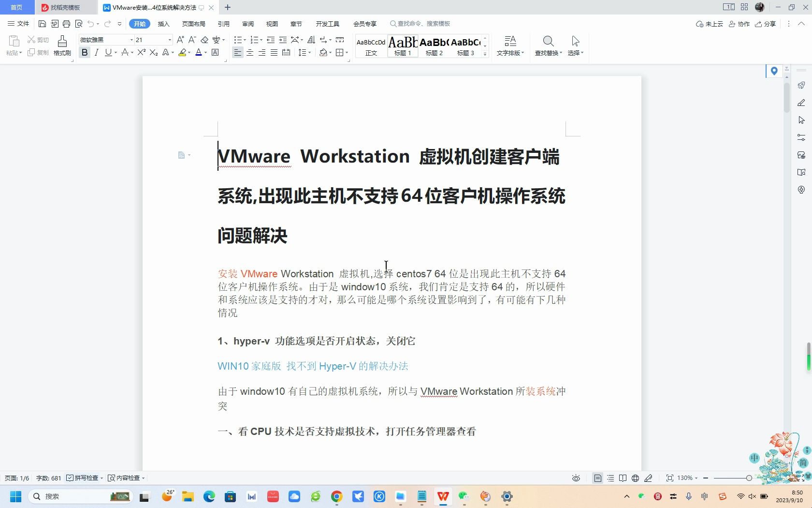The image size is (812, 508).
Task: Toggle bold formatting
Action: [x=85, y=53]
